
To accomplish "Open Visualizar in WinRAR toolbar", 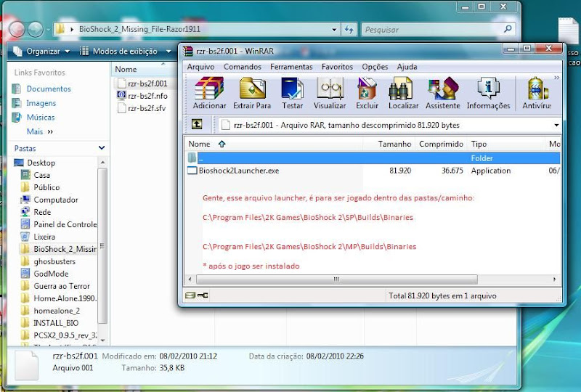I will point(330,93).
